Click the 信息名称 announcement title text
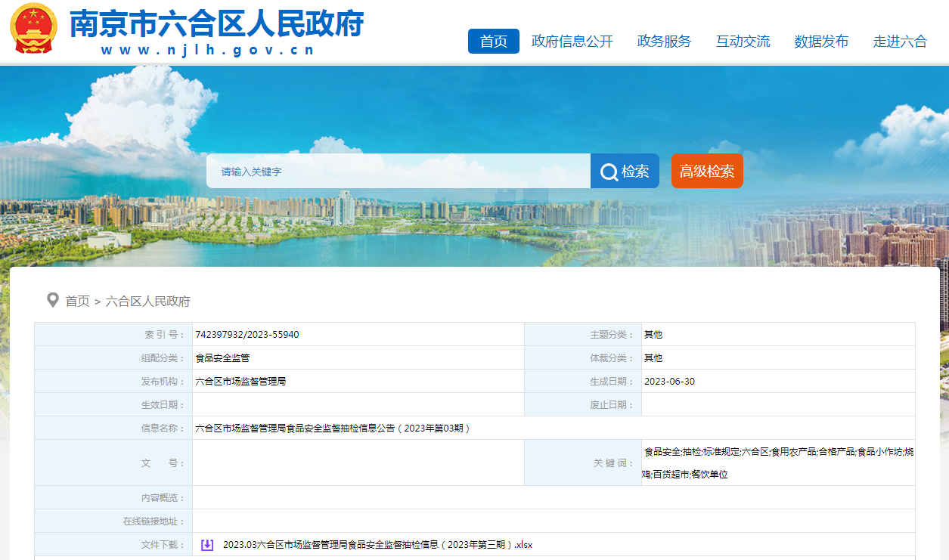The height and width of the screenshot is (560, 949). pyautogui.click(x=333, y=429)
